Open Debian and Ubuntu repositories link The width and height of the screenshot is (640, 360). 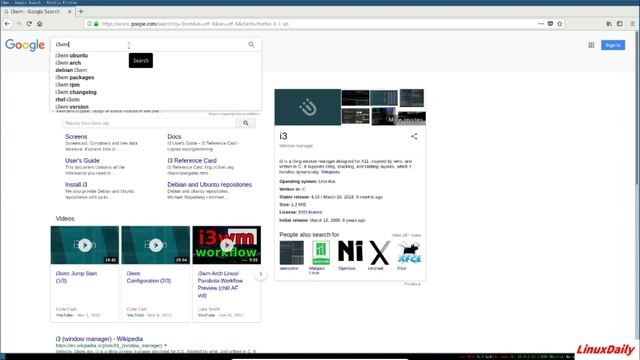coord(209,185)
